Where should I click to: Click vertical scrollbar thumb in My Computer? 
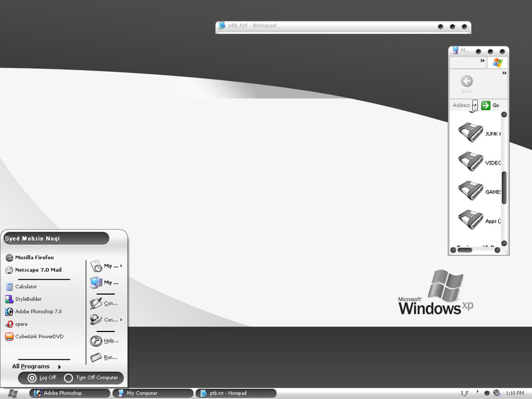point(504,188)
